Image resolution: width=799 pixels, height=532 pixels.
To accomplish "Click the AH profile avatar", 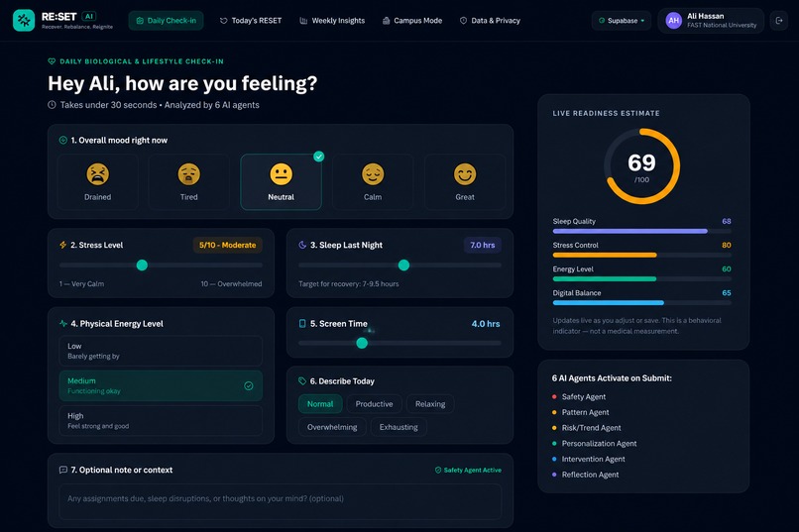I will [x=674, y=21].
